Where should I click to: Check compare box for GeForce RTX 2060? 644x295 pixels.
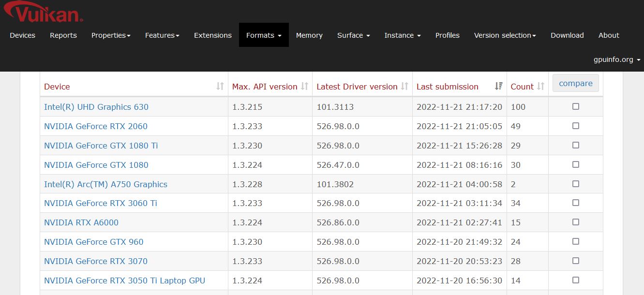pos(576,126)
